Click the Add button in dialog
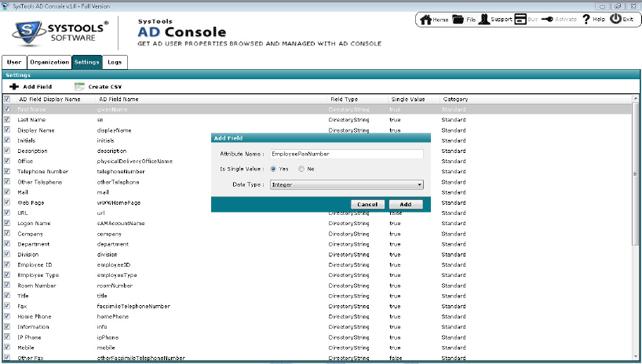The height and width of the screenshot is (364, 642). click(x=405, y=204)
